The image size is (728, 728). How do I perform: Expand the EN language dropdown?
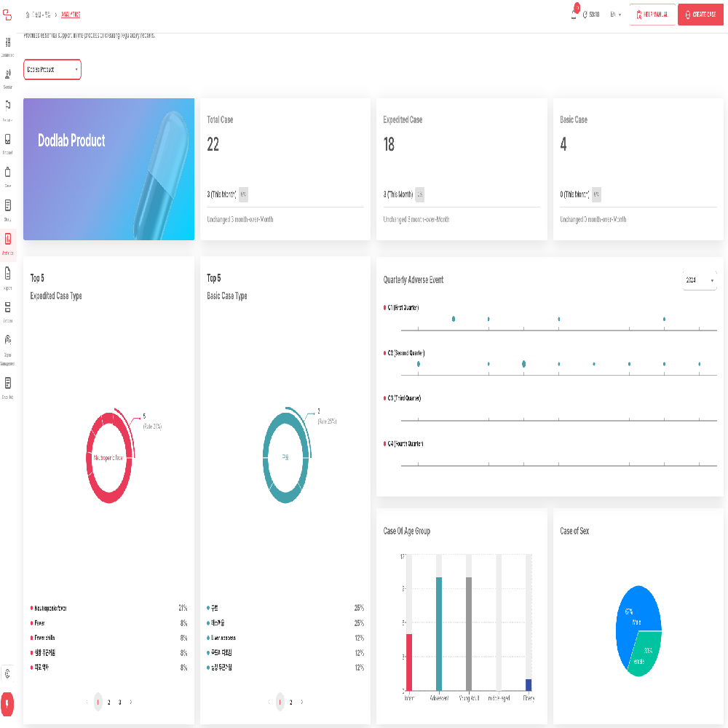[614, 14]
